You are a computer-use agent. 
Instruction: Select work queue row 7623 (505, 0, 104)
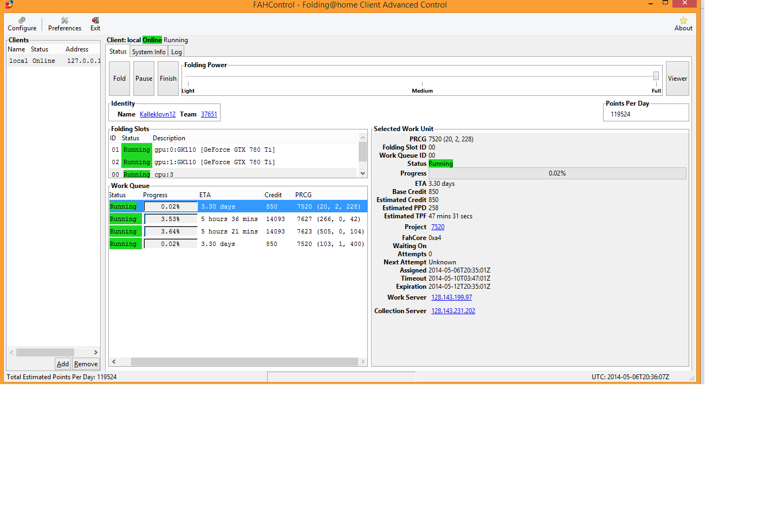[x=238, y=231]
